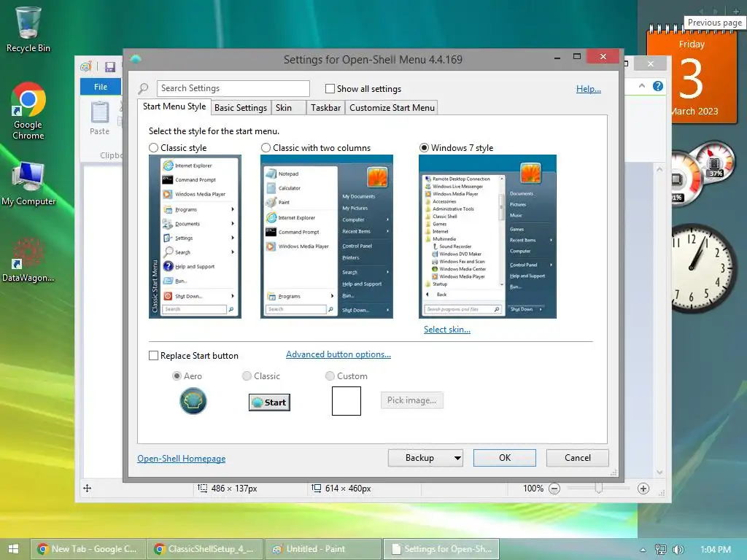Open the DataWagon desktop shortcut
Viewport: 747px width, 560px height.
pyautogui.click(x=28, y=260)
